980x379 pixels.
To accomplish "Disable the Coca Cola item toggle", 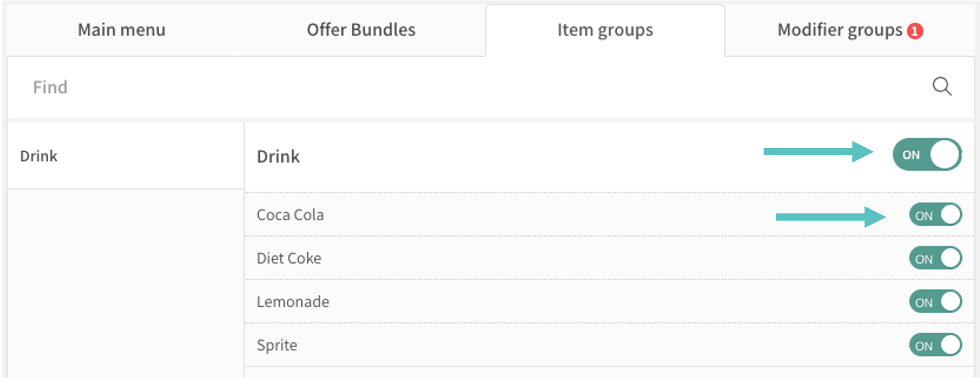I will pos(935,215).
